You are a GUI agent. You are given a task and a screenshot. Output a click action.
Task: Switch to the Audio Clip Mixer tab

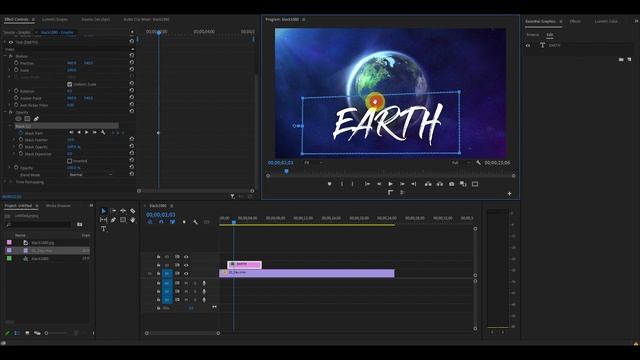click(x=147, y=19)
